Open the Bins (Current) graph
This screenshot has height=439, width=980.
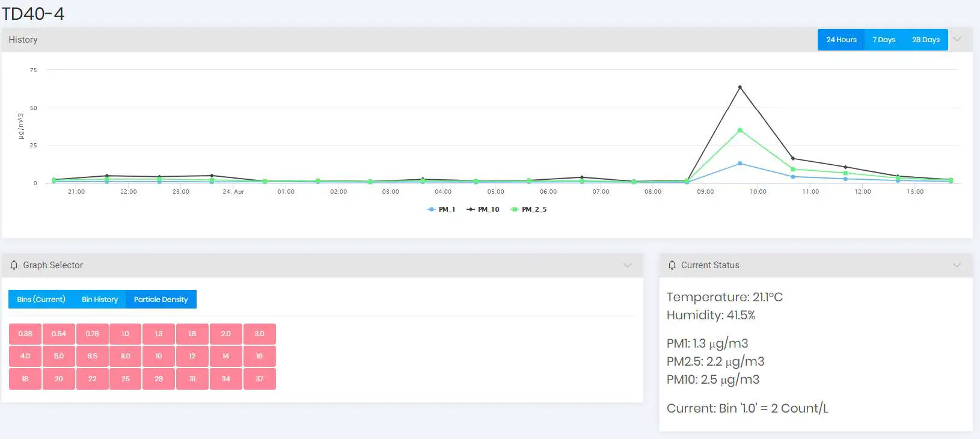coord(41,299)
